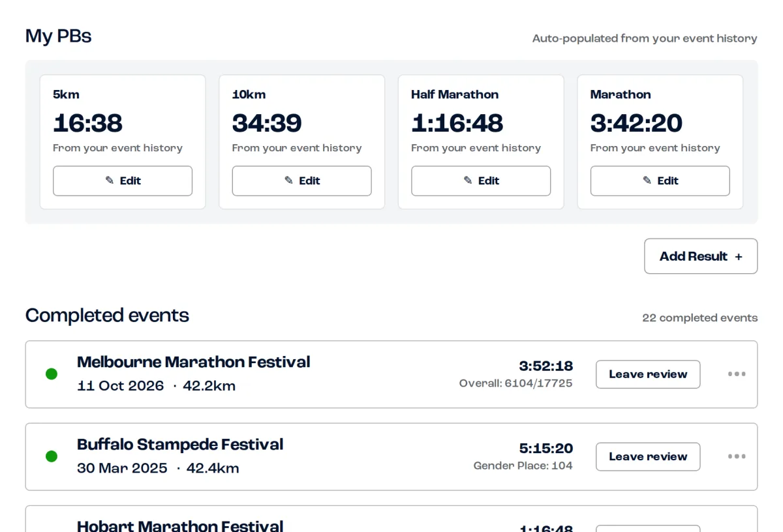The image size is (783, 532).
Task: Click the '42.4km' distance label
Action: coord(213,468)
